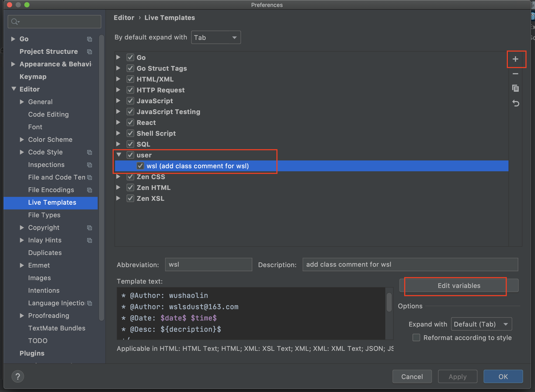535x392 pixels.
Task: Toggle the React group checkbox
Action: pyautogui.click(x=130, y=122)
